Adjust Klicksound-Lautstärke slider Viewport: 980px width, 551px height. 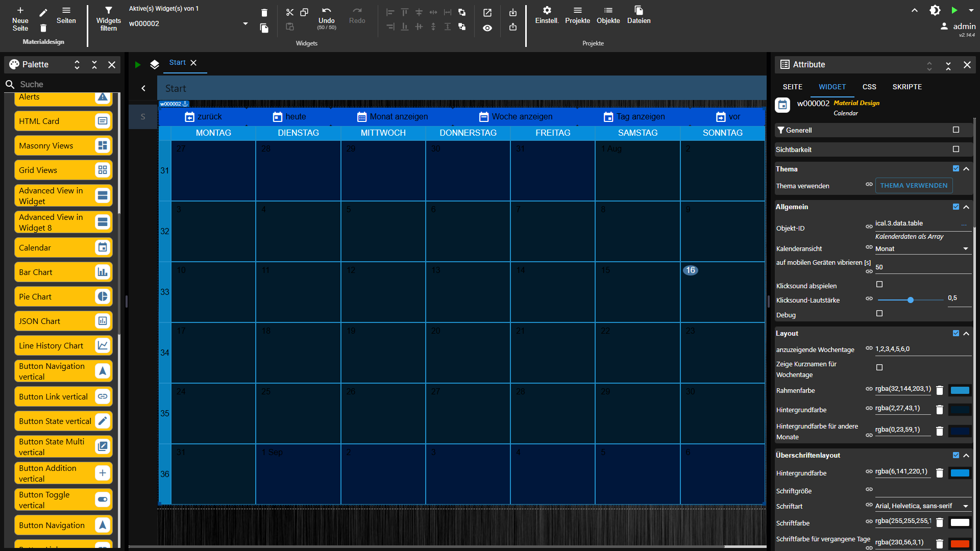click(910, 300)
